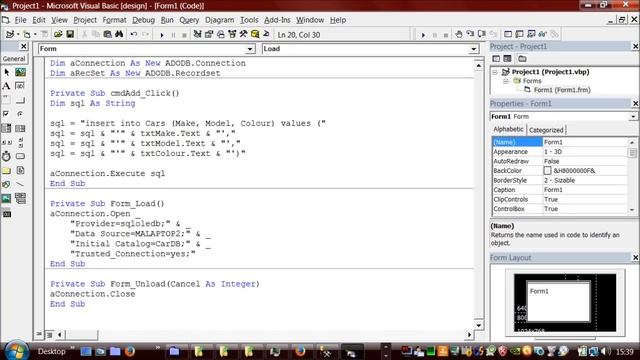
Task: Start the program with the main toolbar Start icon
Action: 162,35
